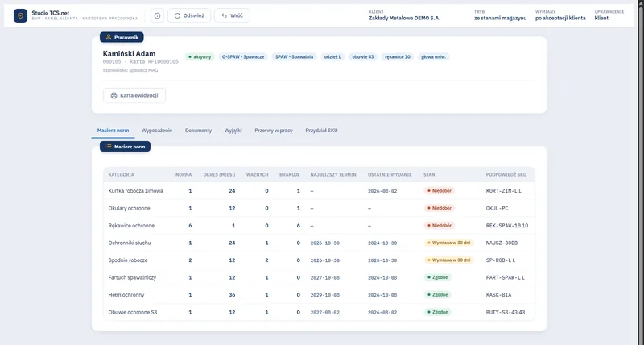Click the KATEGORIA column header
This screenshot has width=644, height=345.
pyautogui.click(x=122, y=175)
